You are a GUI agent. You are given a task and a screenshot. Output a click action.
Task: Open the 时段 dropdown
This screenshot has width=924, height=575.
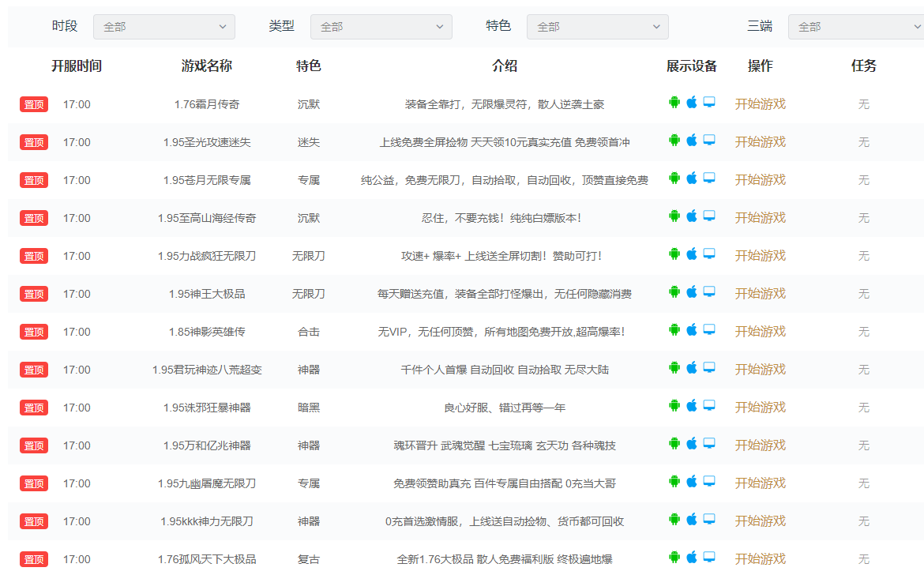163,27
